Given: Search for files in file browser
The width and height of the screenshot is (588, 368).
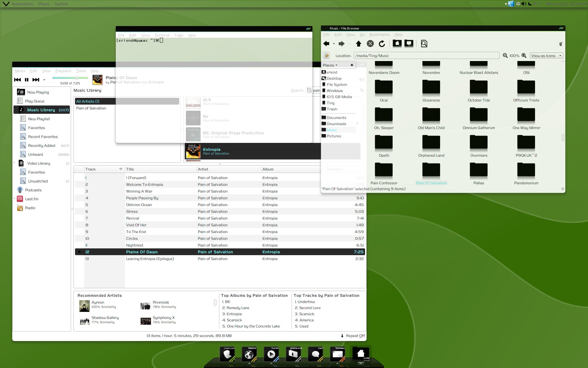Looking at the screenshot, I should click(424, 44).
